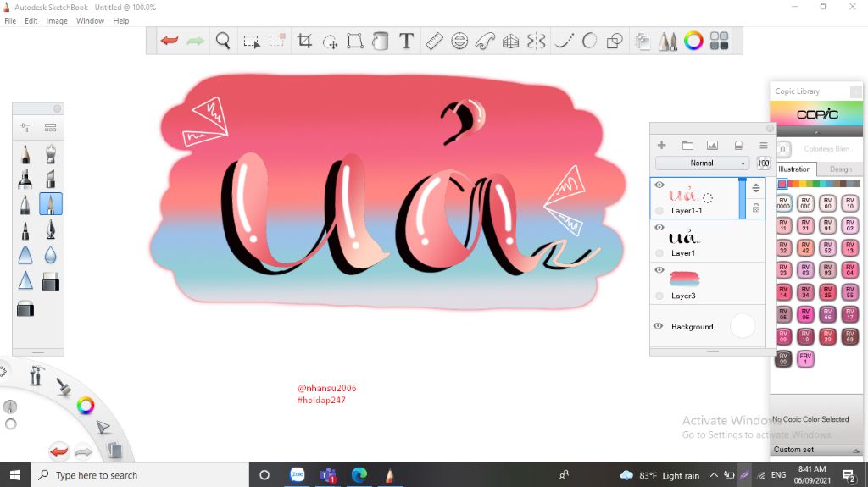The width and height of the screenshot is (868, 487).
Task: Open the layer panel hamburger menu
Action: point(764,146)
